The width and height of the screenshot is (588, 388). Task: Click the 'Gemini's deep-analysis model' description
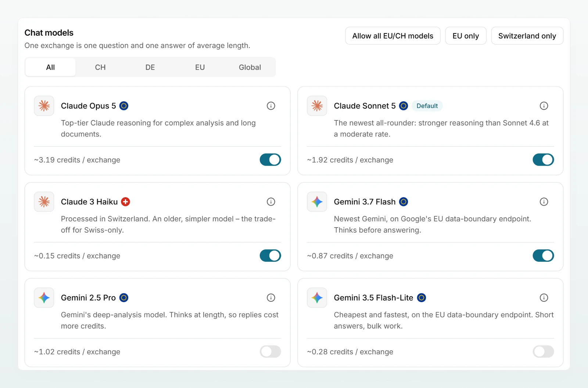[170, 320]
